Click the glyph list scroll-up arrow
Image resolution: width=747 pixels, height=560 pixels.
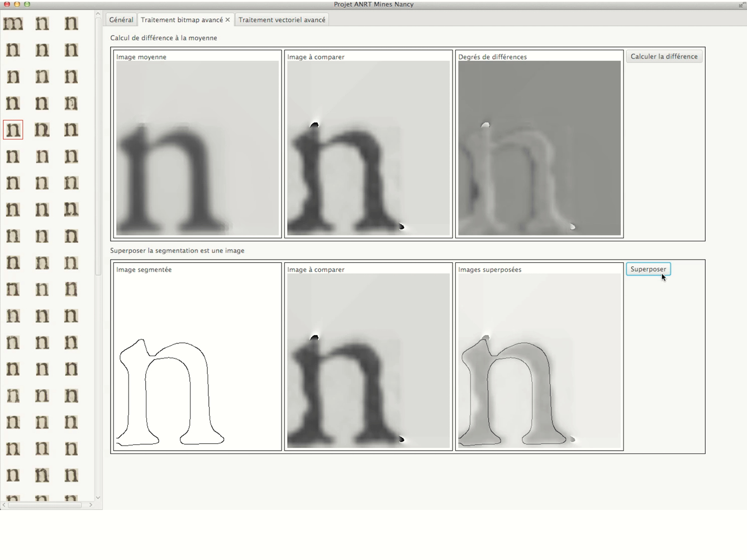pyautogui.click(x=98, y=14)
